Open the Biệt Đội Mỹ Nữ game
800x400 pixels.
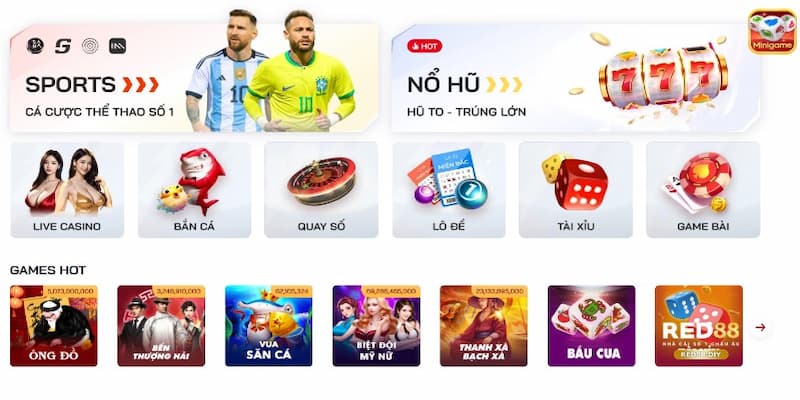pyautogui.click(x=377, y=326)
